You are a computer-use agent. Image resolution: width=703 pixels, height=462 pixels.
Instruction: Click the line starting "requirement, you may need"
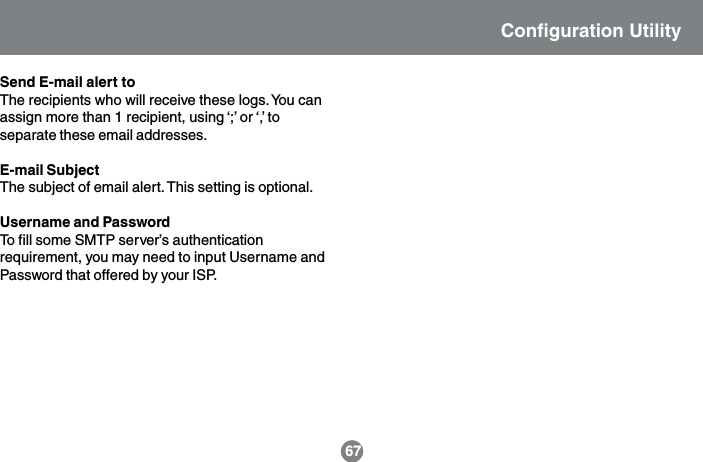[161, 257]
